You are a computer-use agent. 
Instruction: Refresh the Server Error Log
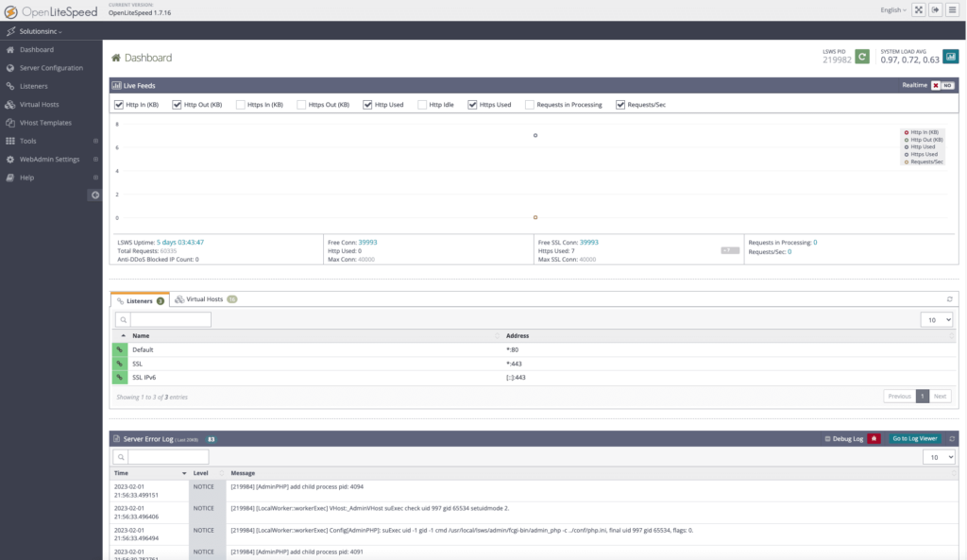point(952,439)
